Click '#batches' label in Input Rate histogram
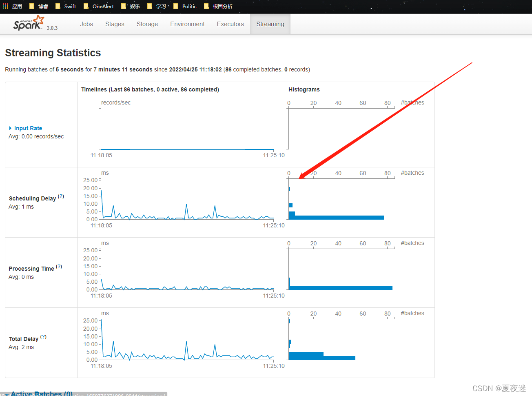 tap(412, 102)
